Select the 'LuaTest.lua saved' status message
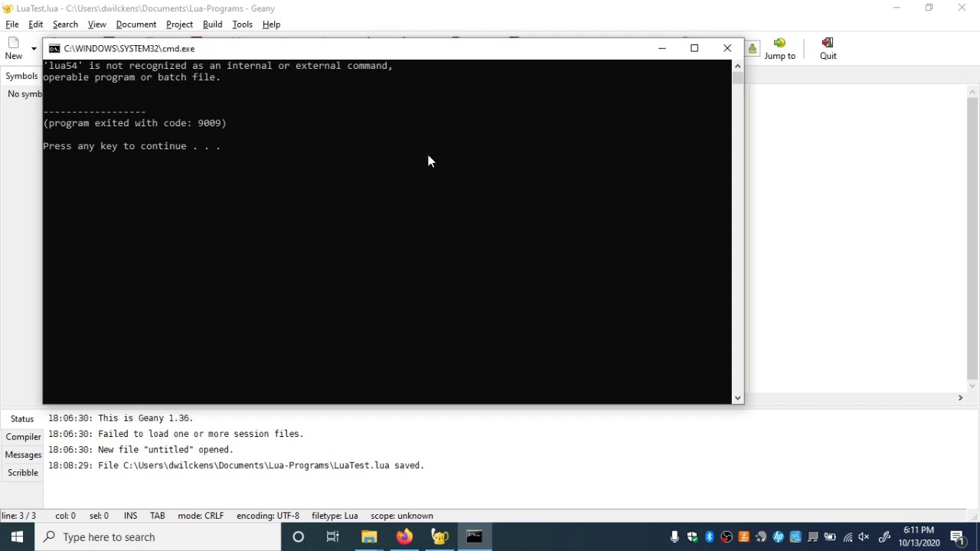The image size is (980, 551). tap(236, 465)
